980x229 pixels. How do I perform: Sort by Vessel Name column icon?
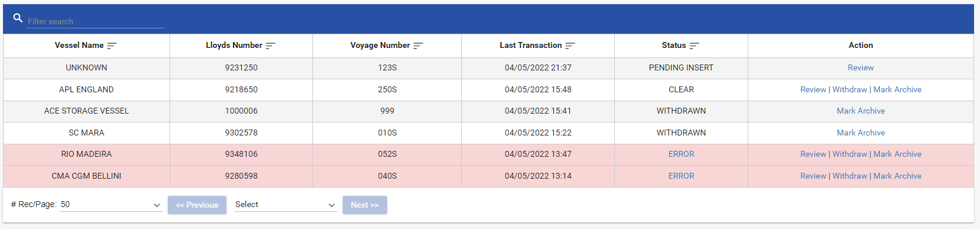pos(111,46)
